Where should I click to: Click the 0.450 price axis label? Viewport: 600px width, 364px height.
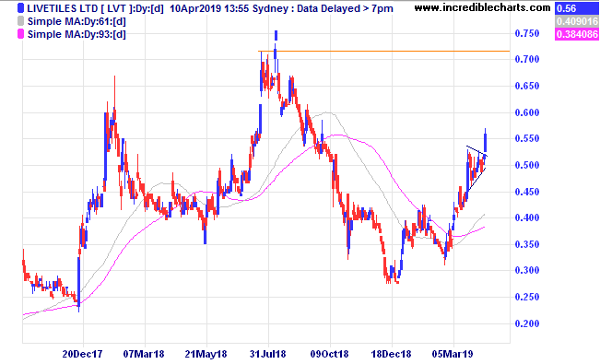pyautogui.click(x=527, y=192)
